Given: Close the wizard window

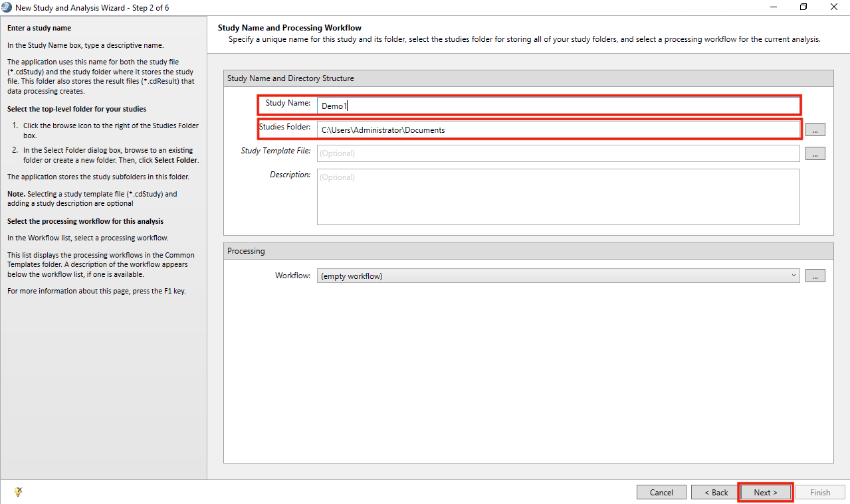Looking at the screenshot, I should pos(834,7).
